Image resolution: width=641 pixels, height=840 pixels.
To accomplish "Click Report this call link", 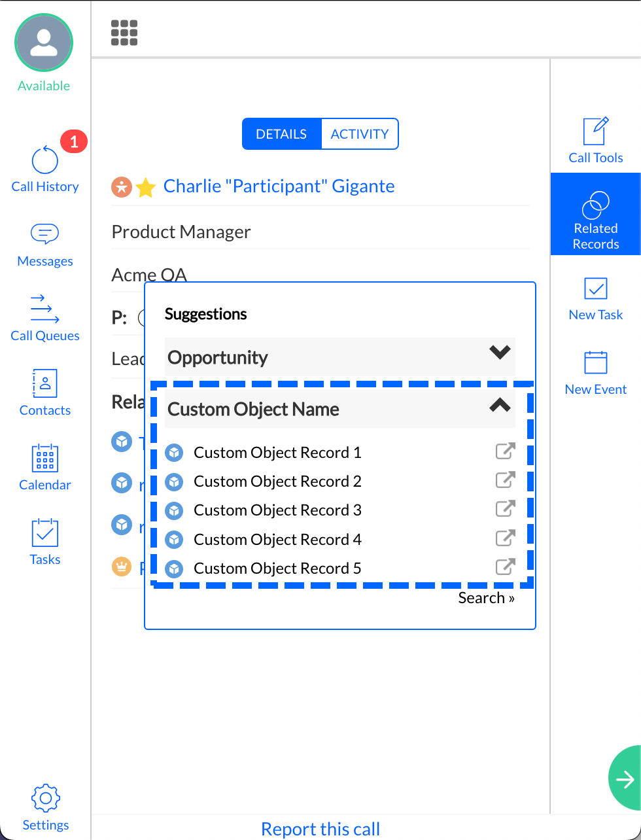I will tap(320, 829).
